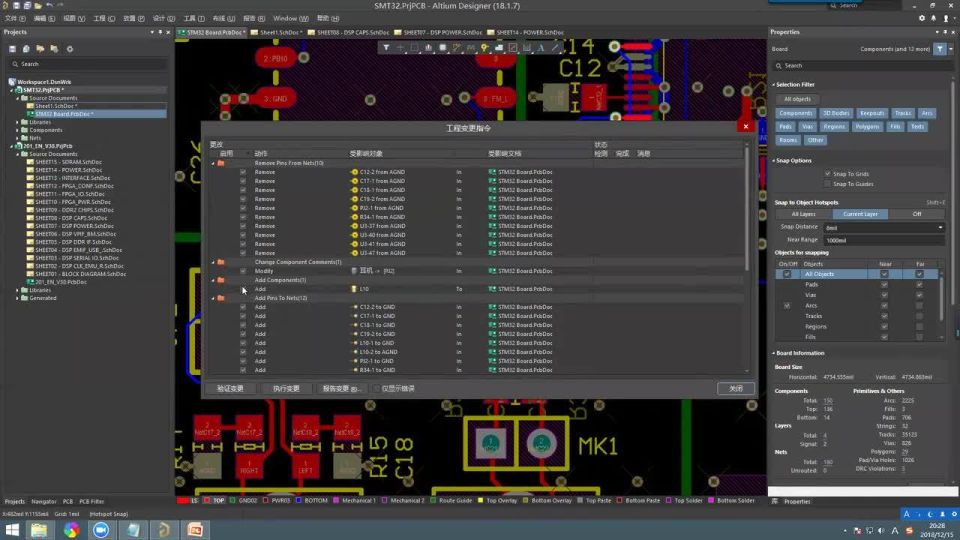Click 报告变更 report changes button

341,388
